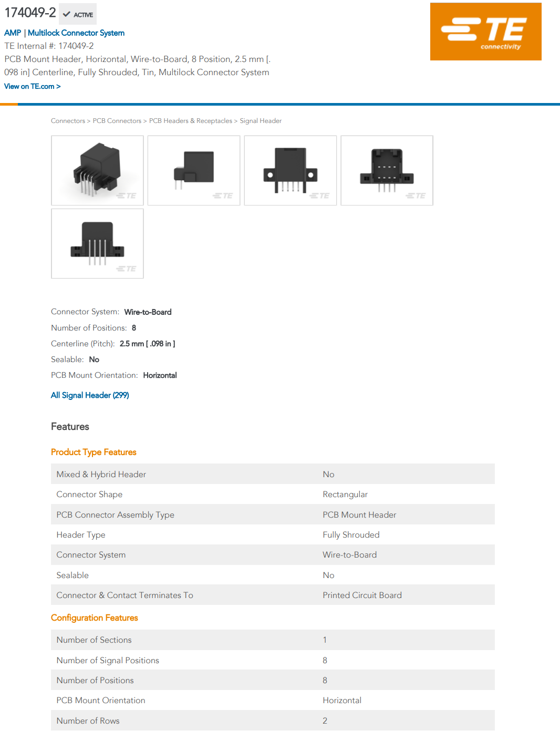Screen dimensions: 560x731
Task: Click the Rectangular value cell
Action: [x=345, y=495]
